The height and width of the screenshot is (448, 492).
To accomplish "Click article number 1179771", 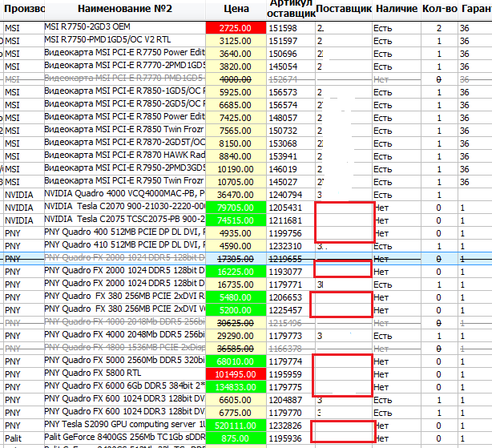I will [x=285, y=285].
